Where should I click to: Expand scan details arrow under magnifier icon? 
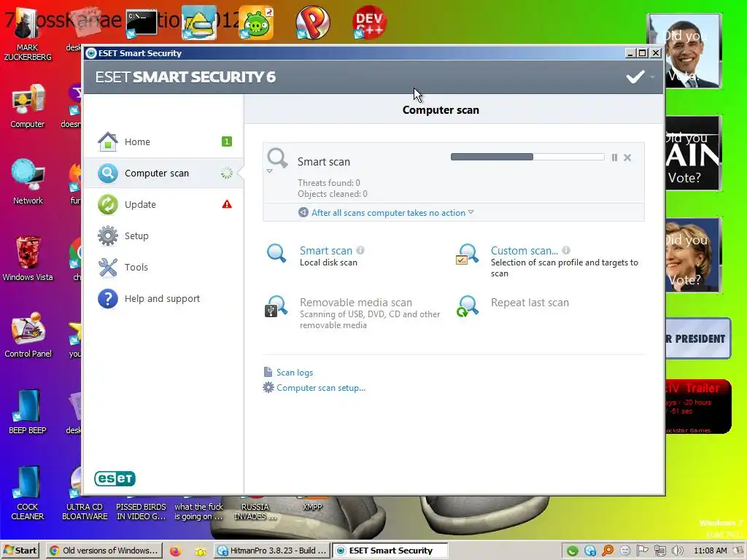(270, 171)
